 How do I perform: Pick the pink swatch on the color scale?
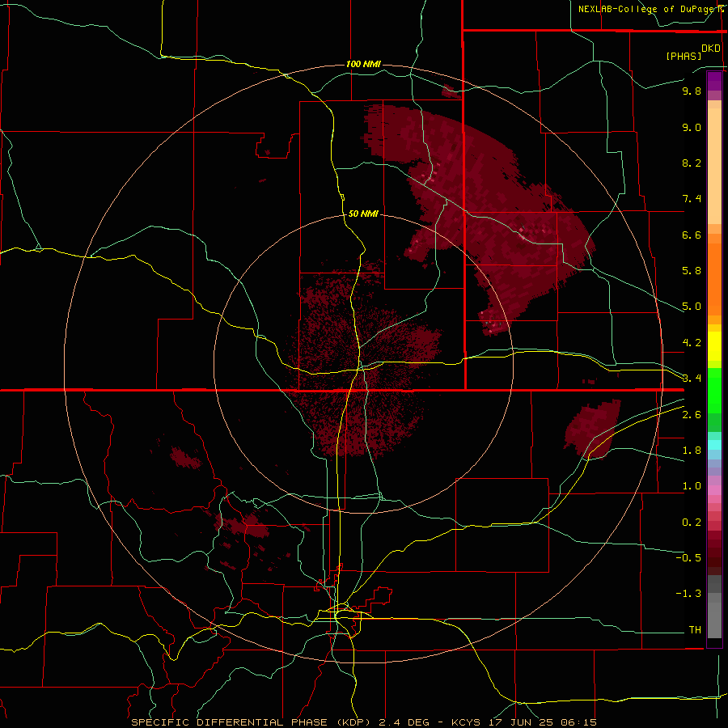click(x=714, y=490)
